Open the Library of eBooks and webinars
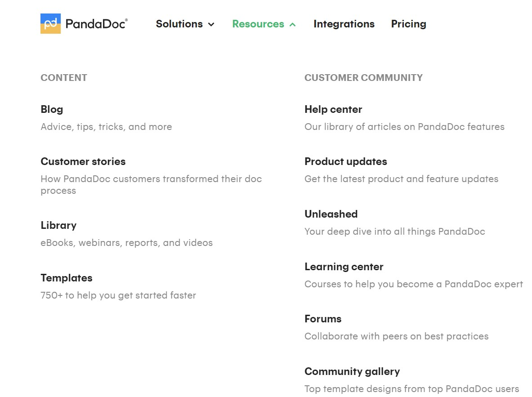 tap(58, 225)
